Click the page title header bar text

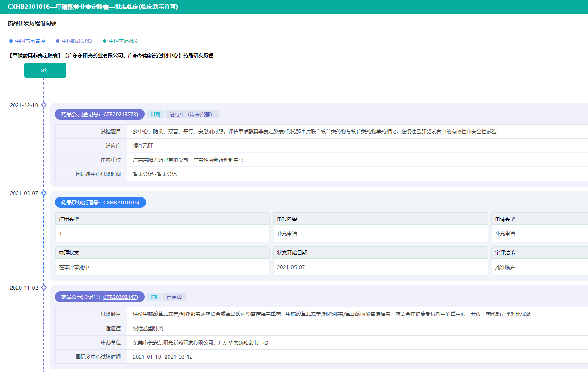93,7
